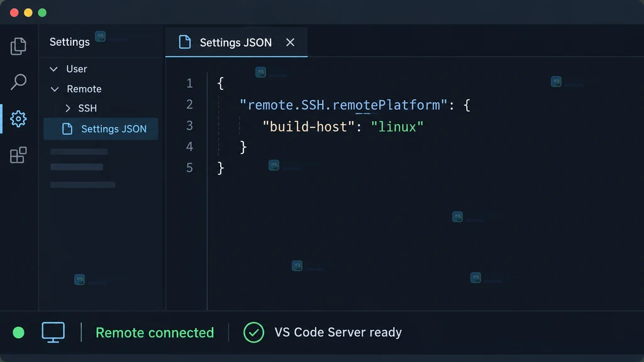644x362 pixels.
Task: Click the "remote.SSH.remotePlatform" key
Action: pos(343,105)
